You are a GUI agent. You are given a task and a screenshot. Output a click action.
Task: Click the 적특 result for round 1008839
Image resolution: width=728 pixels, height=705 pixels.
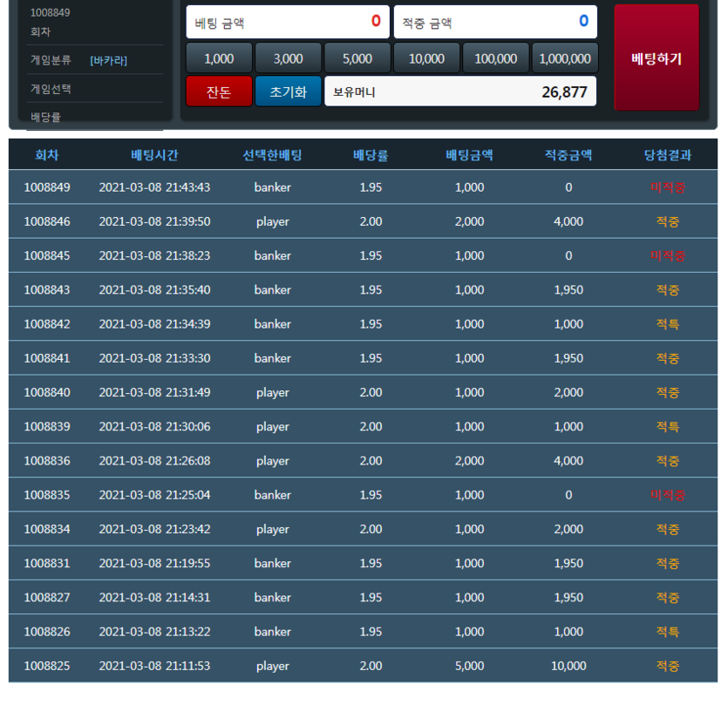click(x=668, y=426)
